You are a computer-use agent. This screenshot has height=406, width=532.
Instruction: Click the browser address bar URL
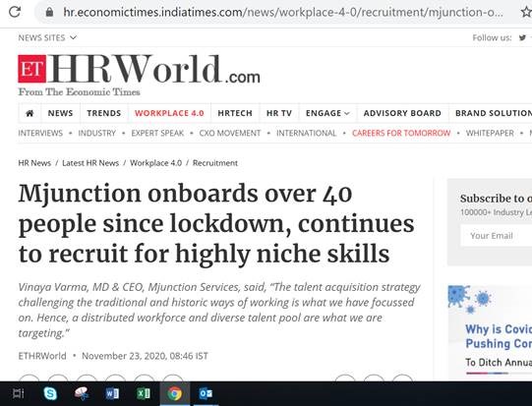[x=283, y=12]
